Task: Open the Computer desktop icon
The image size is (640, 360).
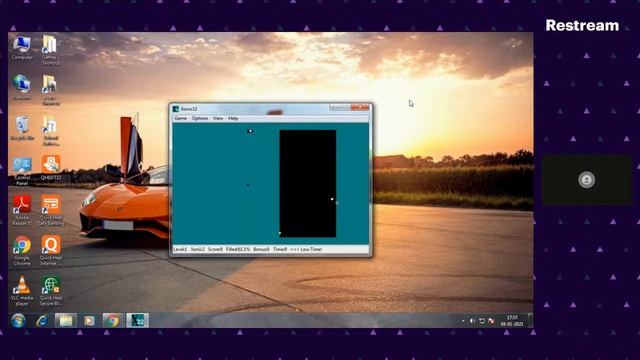Action: coord(22,48)
